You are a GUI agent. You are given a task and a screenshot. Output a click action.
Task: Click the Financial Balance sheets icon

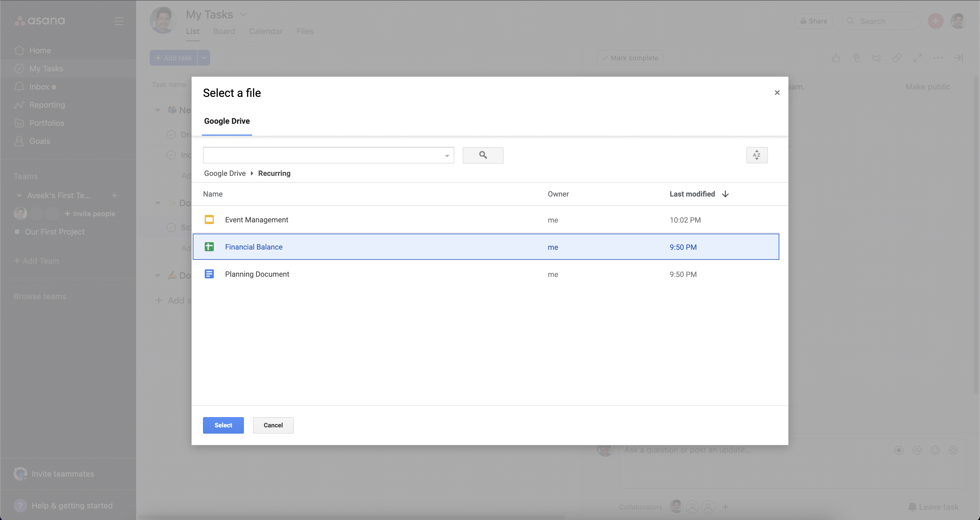(209, 247)
